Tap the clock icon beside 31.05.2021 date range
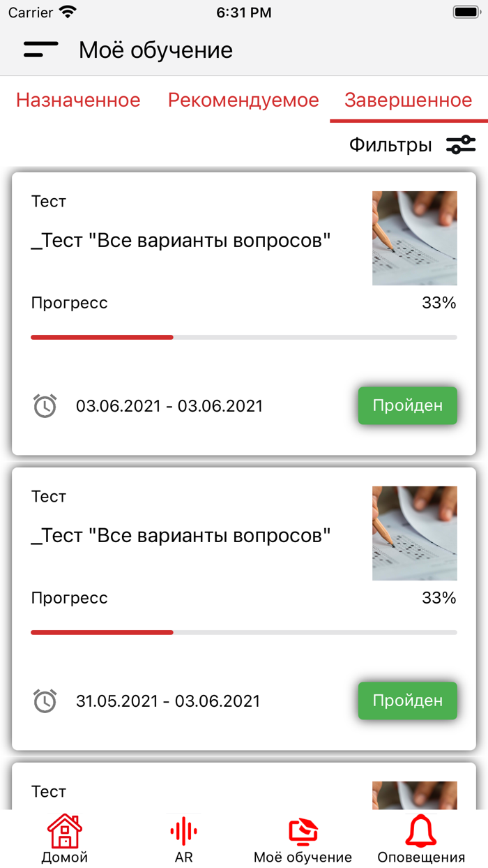This screenshot has height=868, width=488. 45,701
